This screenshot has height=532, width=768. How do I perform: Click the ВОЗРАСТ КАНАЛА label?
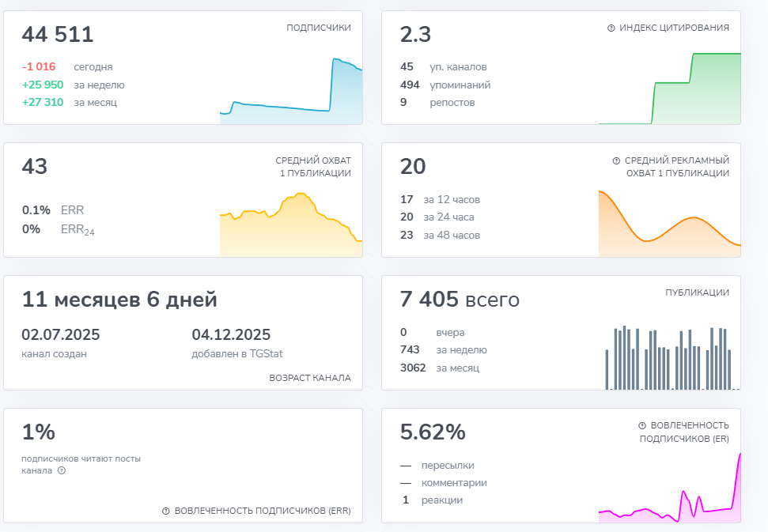tap(310, 379)
